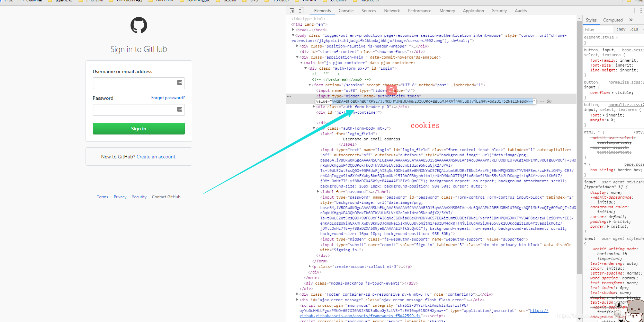Expand div position-relative js-header-wrapper node
This screenshot has width=644, height=322.
(x=297, y=46)
